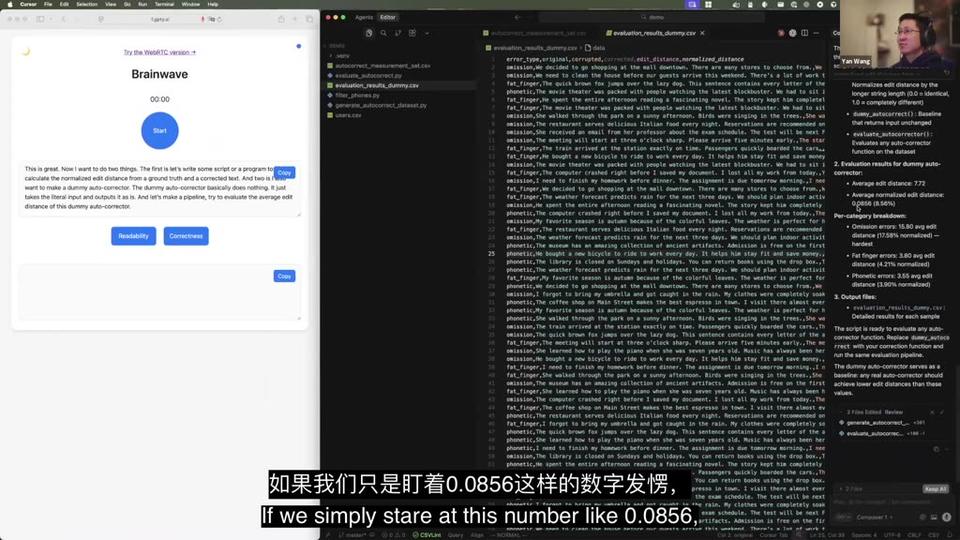Open the editor more actions icon
The width and height of the screenshot is (960, 540).
point(816,33)
